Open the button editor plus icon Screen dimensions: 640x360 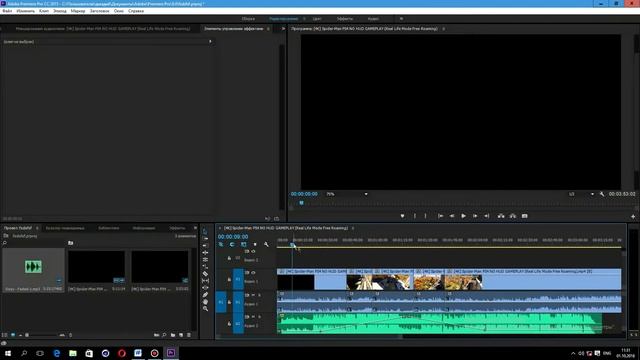[633, 217]
